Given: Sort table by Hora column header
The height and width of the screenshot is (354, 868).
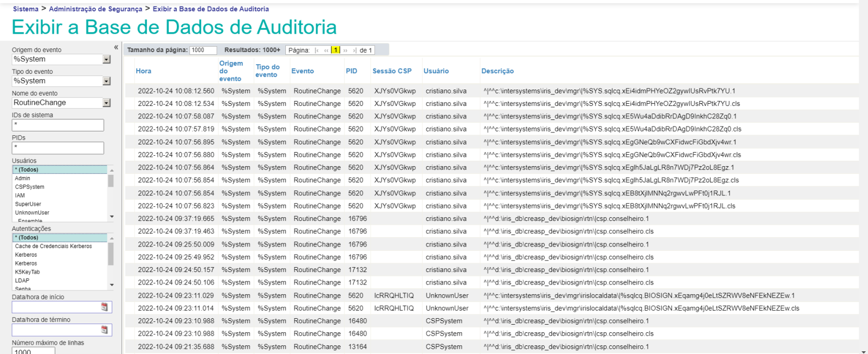Looking at the screenshot, I should point(143,71).
